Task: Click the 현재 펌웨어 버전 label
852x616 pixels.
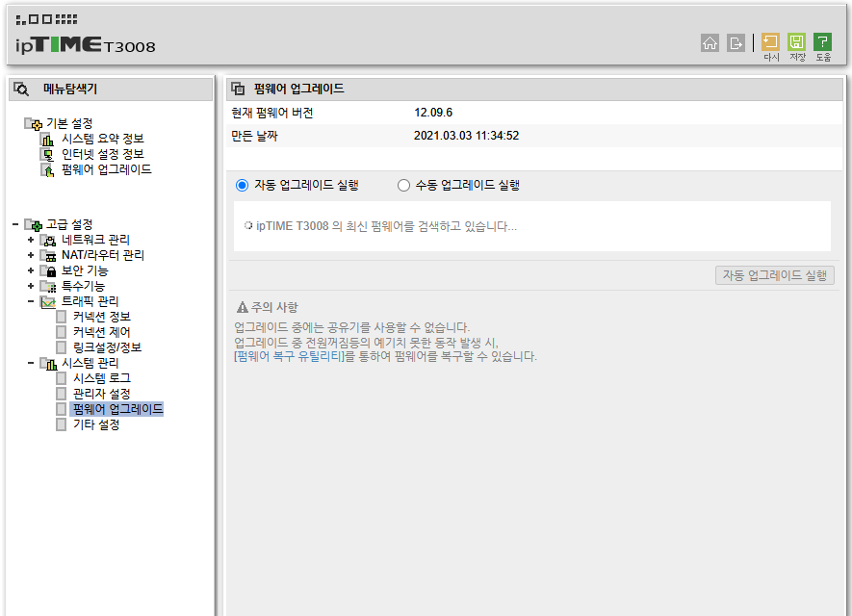Action: pos(272,113)
